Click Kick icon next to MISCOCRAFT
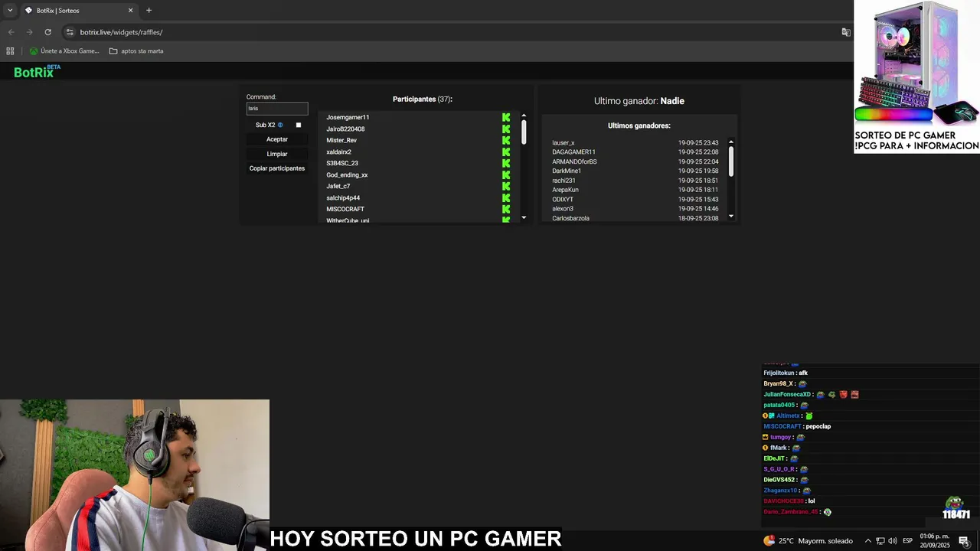This screenshot has height=551, width=980. pos(506,209)
